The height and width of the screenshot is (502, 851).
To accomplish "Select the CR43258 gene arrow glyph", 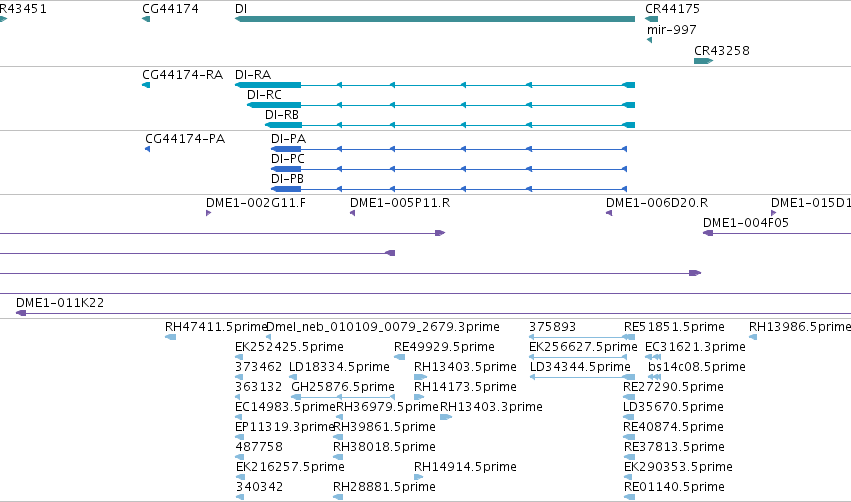I will (703, 61).
